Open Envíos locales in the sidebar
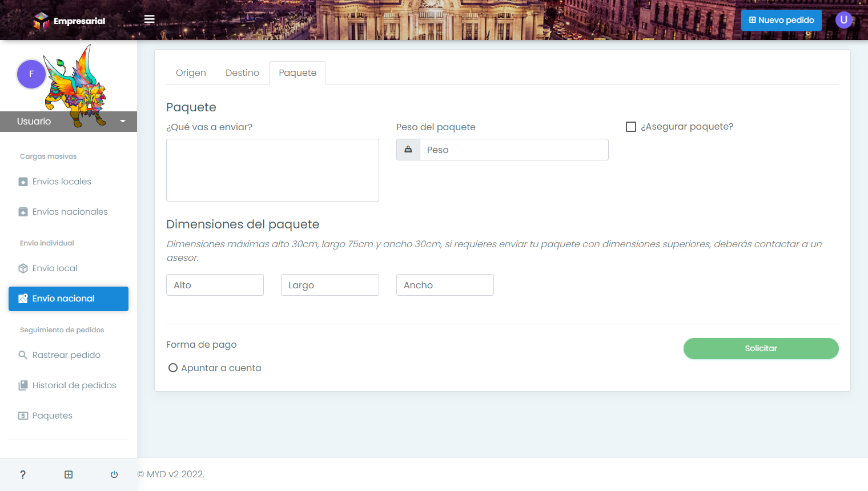Image resolution: width=868 pixels, height=491 pixels. [x=69, y=182]
